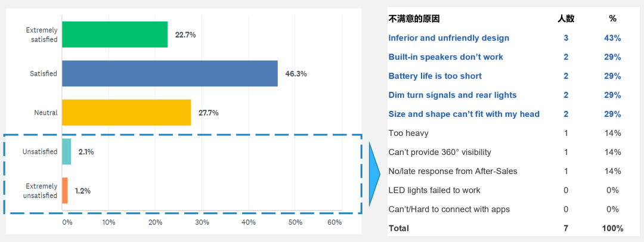The image size is (644, 242).
Task: Click the "Total" row label
Action: 399,228
